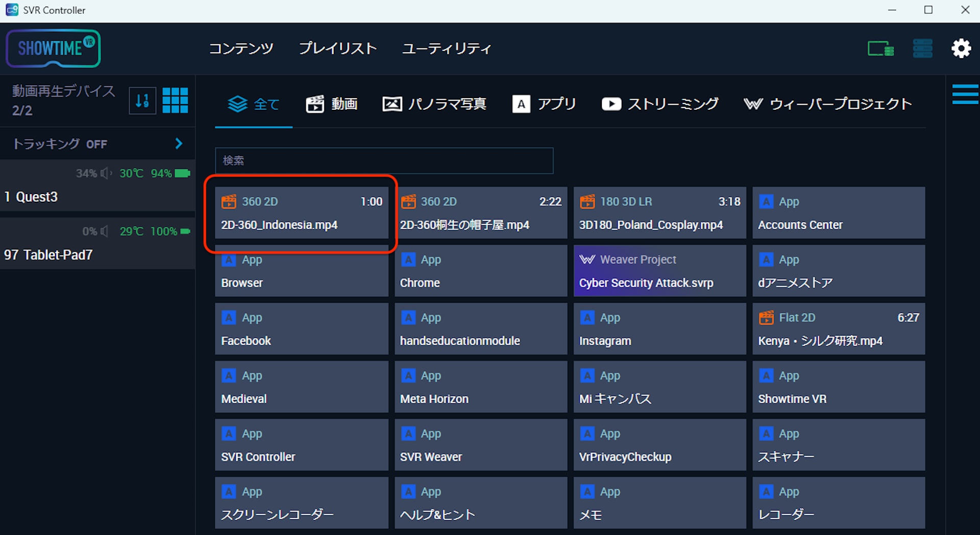Click the 検索 search field
This screenshot has width=980, height=535.
384,161
